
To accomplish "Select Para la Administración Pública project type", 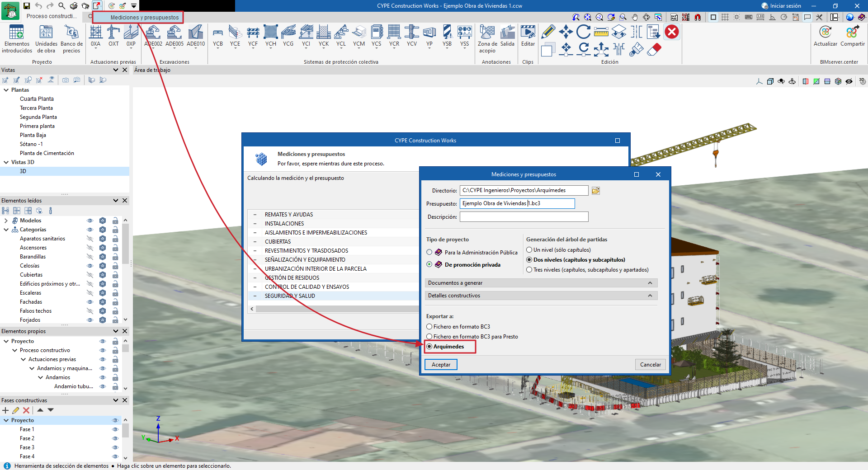I will pyautogui.click(x=429, y=252).
